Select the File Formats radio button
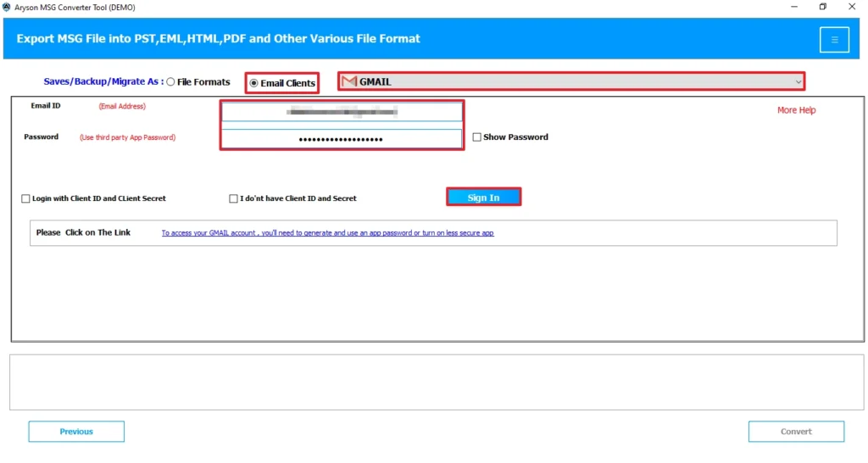The width and height of the screenshot is (868, 463). coord(170,82)
